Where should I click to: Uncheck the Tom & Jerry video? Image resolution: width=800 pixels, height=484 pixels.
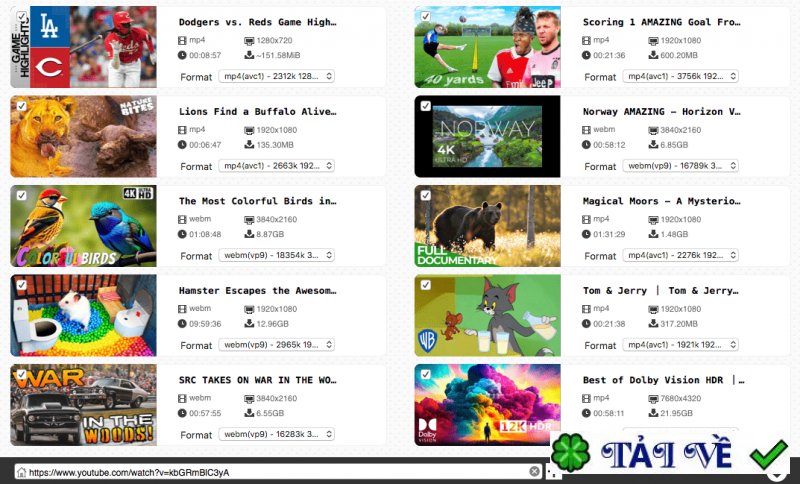426,285
